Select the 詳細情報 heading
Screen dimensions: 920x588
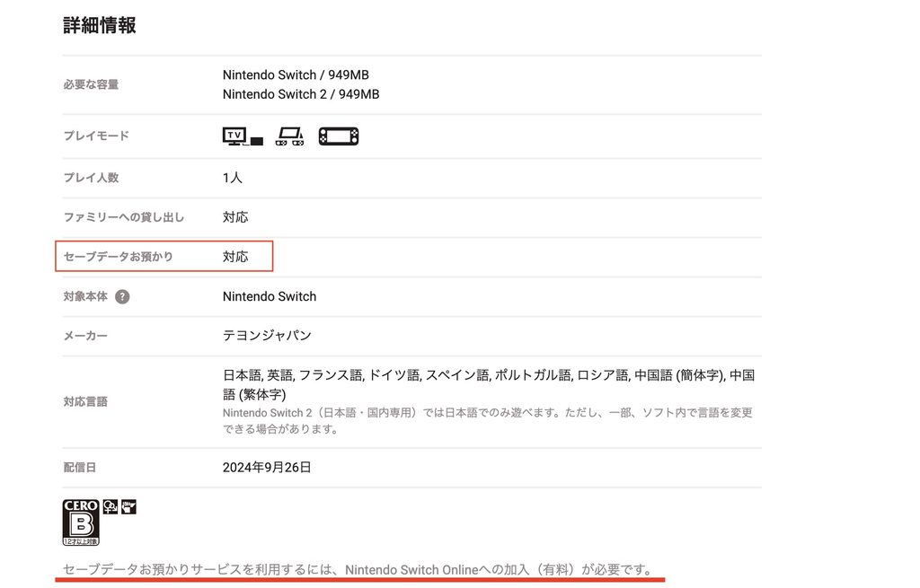point(100,25)
